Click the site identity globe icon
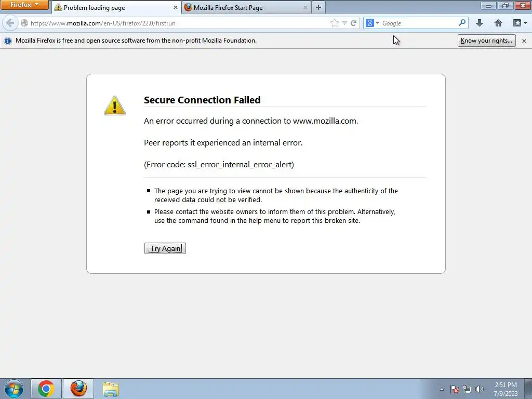 pos(24,23)
